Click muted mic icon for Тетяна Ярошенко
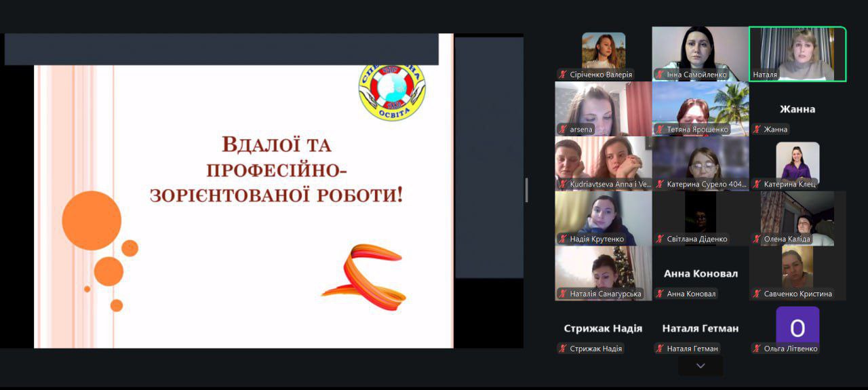The height and width of the screenshot is (390, 868). pos(660,130)
